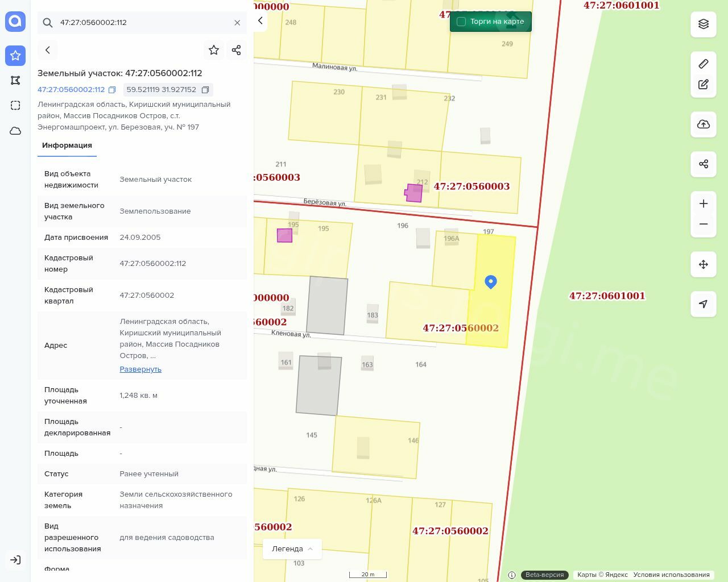728x582 pixels.
Task: Select the dashed rectangle area tool
Action: (15, 106)
